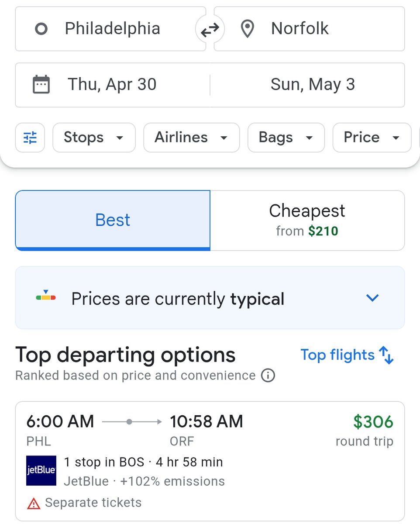Click the red Separate tickets warning icon
Image resolution: width=420 pixels, height=524 pixels.
point(34,503)
